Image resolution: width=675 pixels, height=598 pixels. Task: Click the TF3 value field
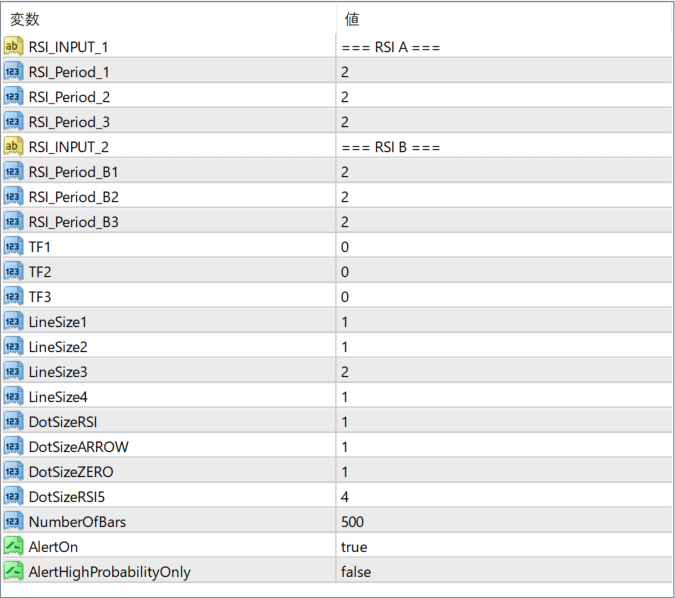tap(345, 297)
